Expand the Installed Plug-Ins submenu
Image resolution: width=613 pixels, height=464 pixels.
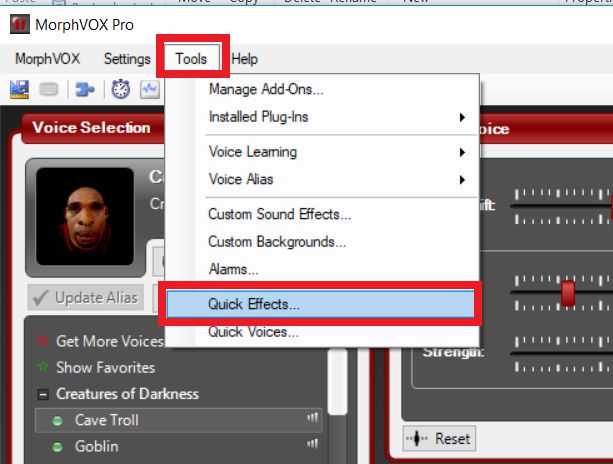pos(323,117)
